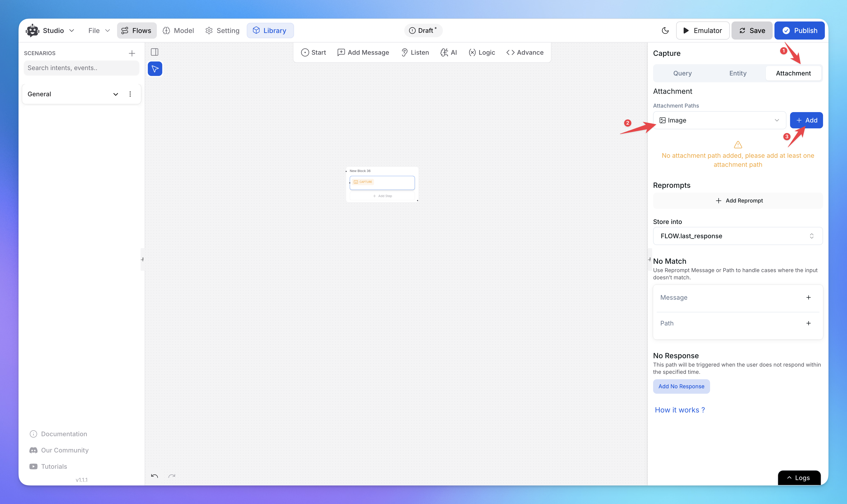Toggle the sidebar panel layout icon
Viewport: 847px width, 504px height.
tap(155, 52)
